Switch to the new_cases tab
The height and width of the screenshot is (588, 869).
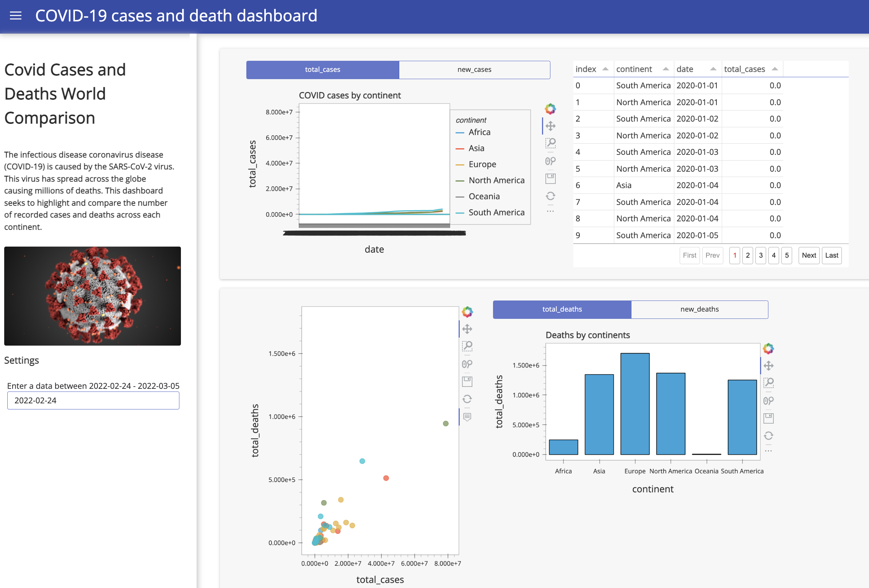(474, 70)
